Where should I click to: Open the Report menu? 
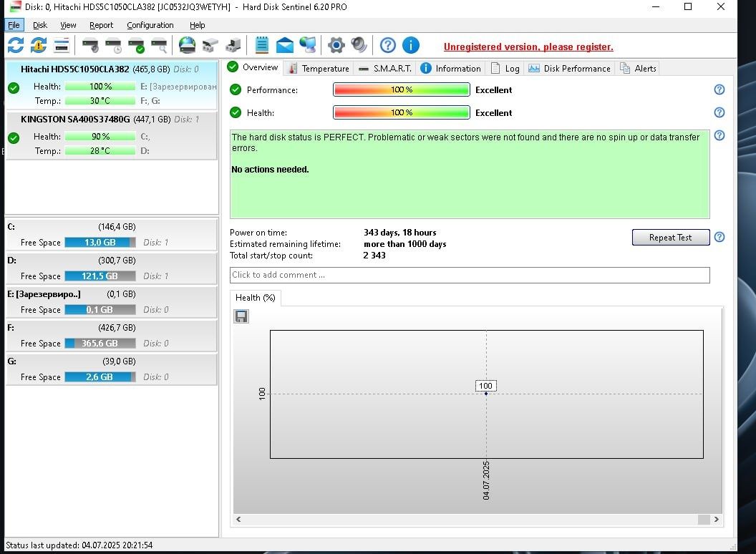[x=101, y=25]
